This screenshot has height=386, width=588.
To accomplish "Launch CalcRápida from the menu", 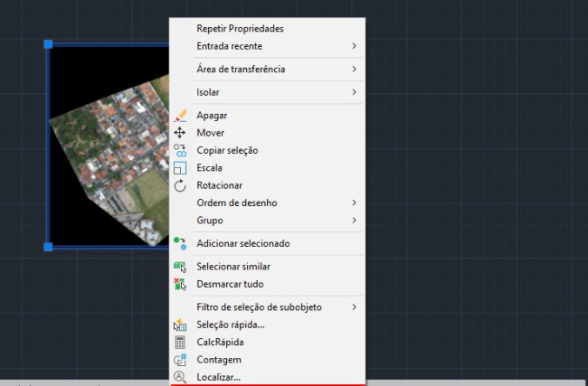I will click(268, 342).
